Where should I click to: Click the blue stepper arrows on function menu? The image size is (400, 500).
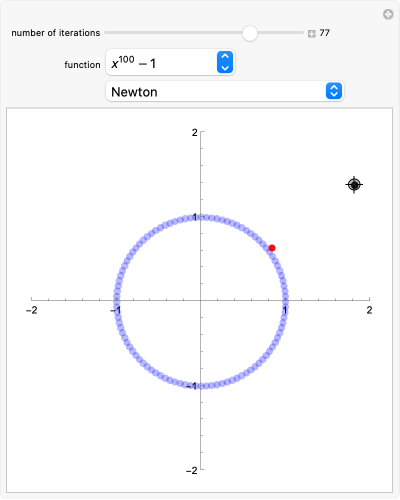pos(225,62)
